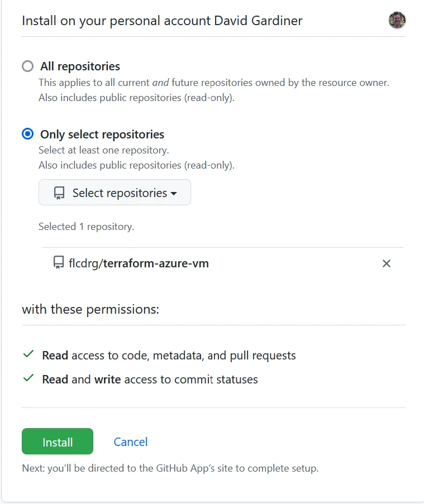
Task: Click the 'Only select repositories' label text
Action: coord(102,135)
